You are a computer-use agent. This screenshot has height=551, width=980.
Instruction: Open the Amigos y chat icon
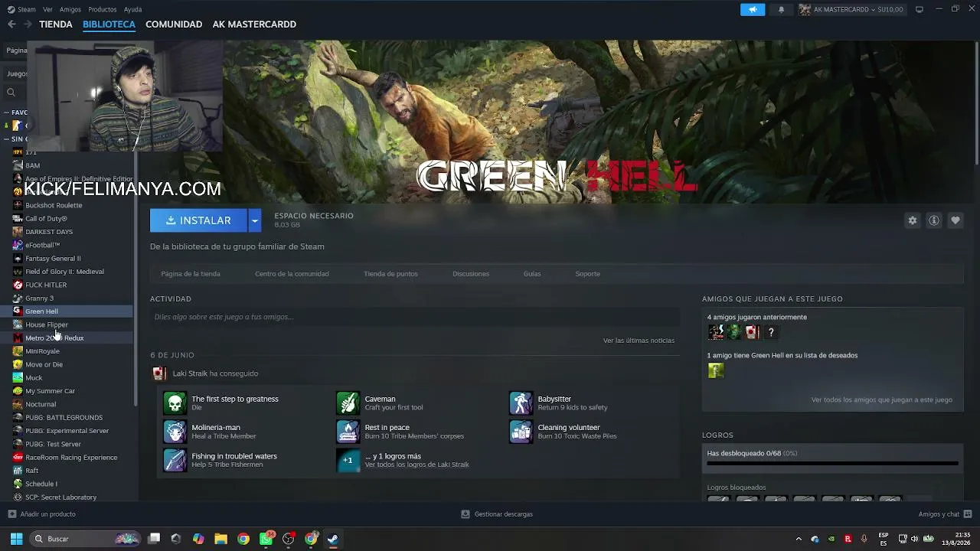[x=968, y=514]
